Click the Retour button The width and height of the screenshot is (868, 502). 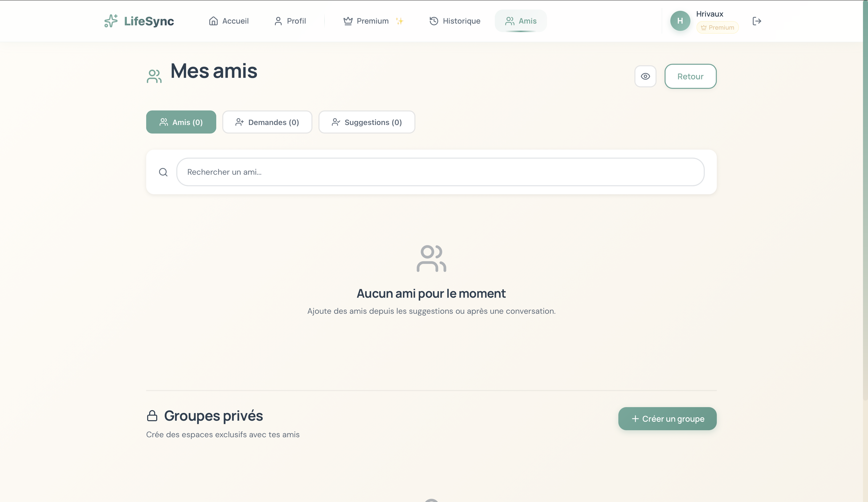[690, 76]
